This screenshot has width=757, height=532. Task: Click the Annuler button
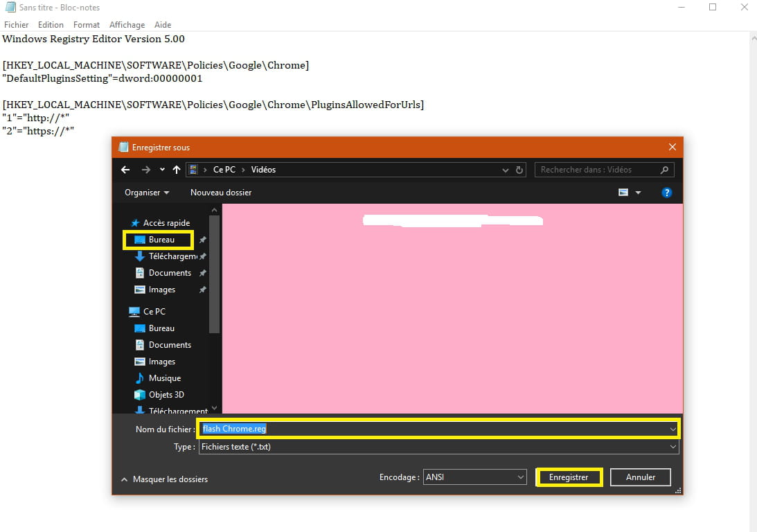pos(641,477)
